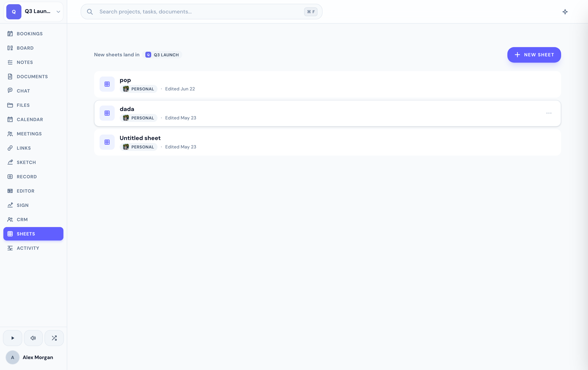Click the Alex Morgan user name

click(x=38, y=358)
